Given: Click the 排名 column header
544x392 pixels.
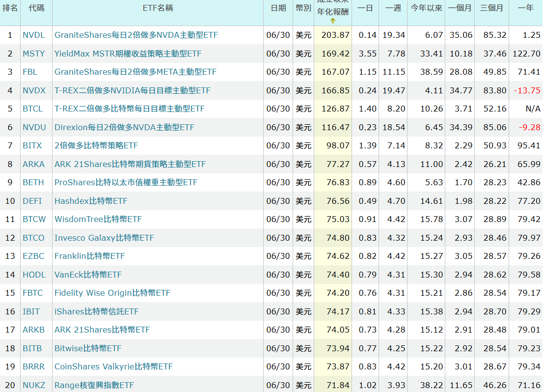Looking at the screenshot, I should coord(10,8).
